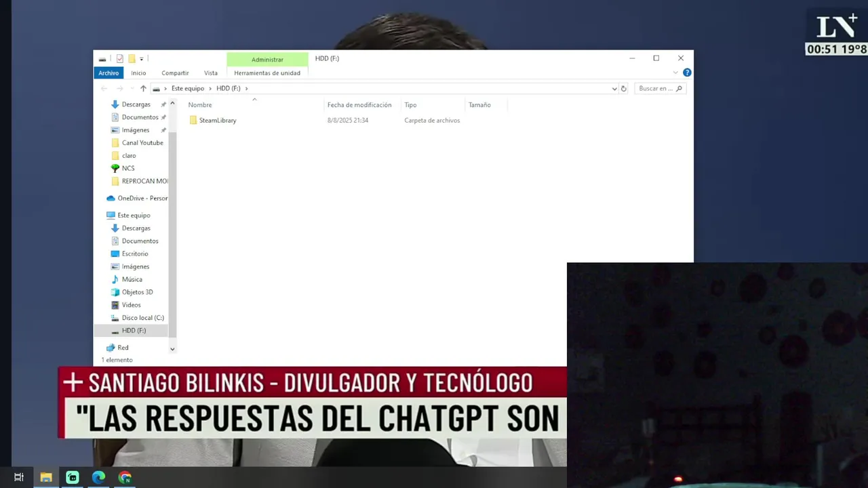The height and width of the screenshot is (488, 868).
Task: Sort by Fecha de modificación column header
Action: pyautogui.click(x=359, y=105)
